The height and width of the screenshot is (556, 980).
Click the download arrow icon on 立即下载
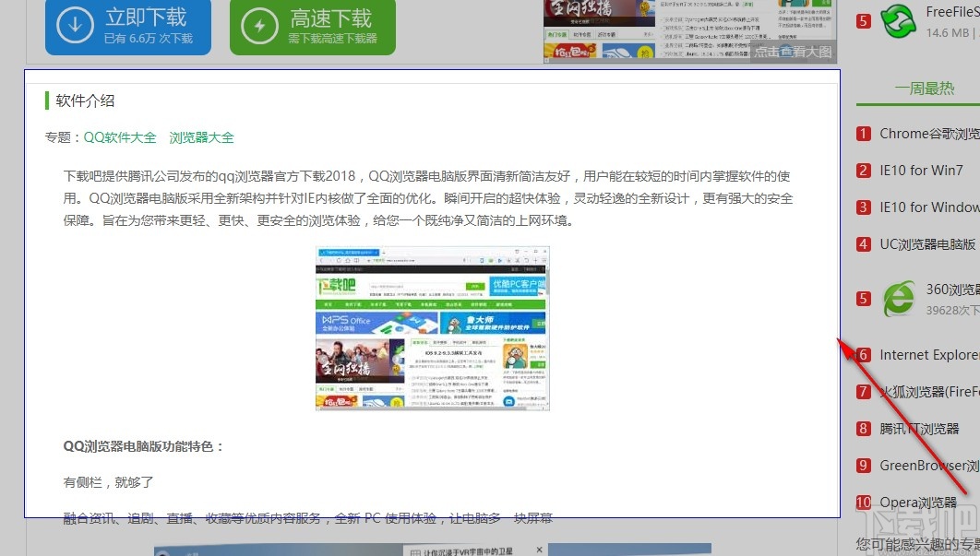pos(75,26)
